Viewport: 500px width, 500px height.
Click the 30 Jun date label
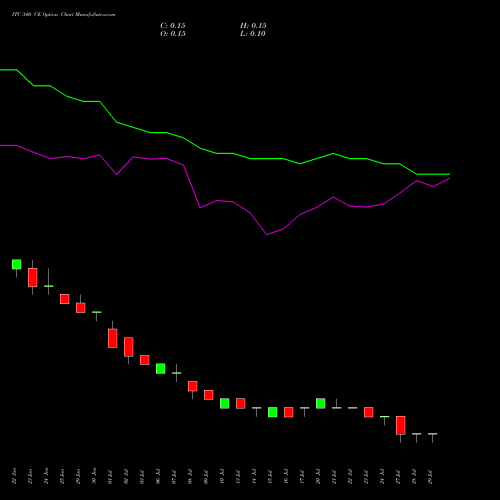coord(94,476)
